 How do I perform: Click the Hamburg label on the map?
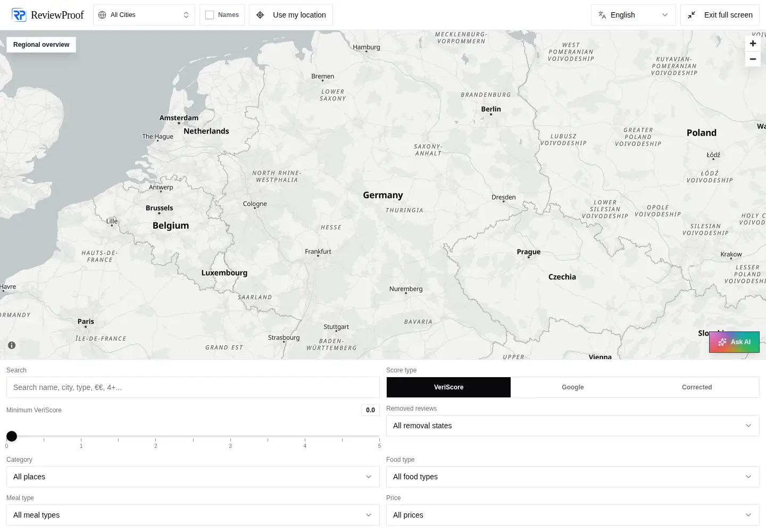coord(367,47)
